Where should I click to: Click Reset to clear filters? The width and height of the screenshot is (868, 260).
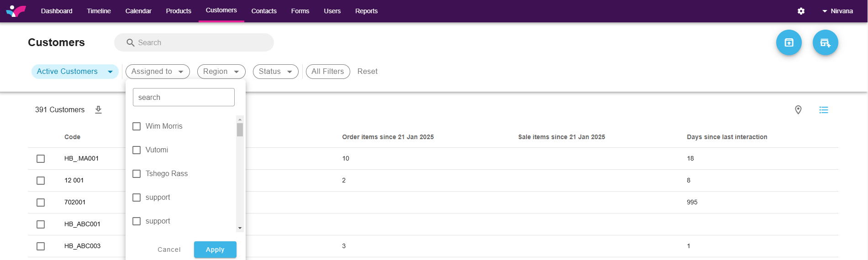[367, 72]
